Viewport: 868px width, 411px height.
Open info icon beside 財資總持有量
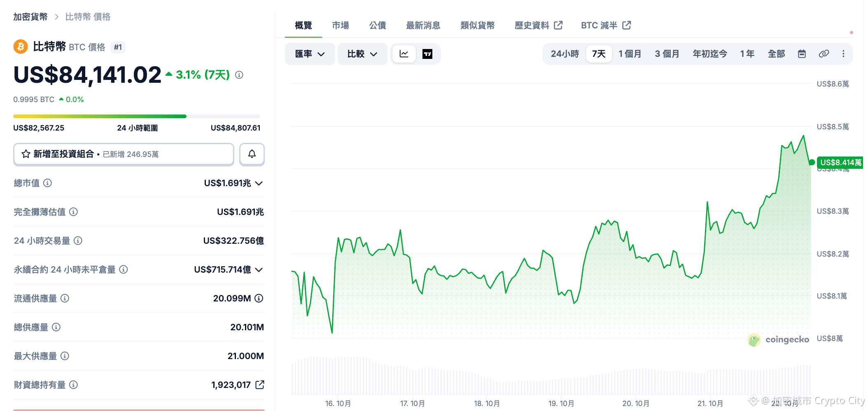click(74, 385)
